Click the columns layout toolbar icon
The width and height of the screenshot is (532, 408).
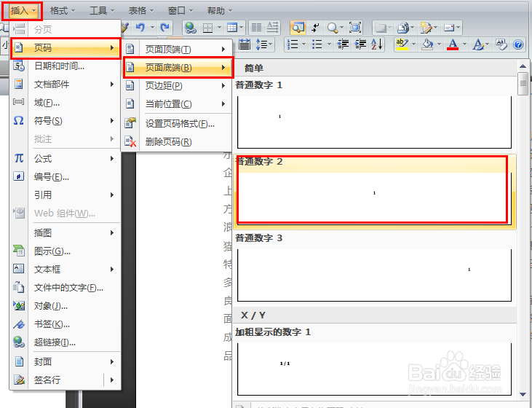click(256, 28)
